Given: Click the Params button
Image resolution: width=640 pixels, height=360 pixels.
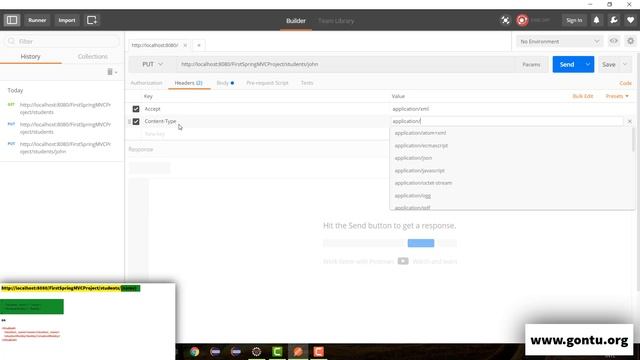Looking at the screenshot, I should [x=531, y=64].
